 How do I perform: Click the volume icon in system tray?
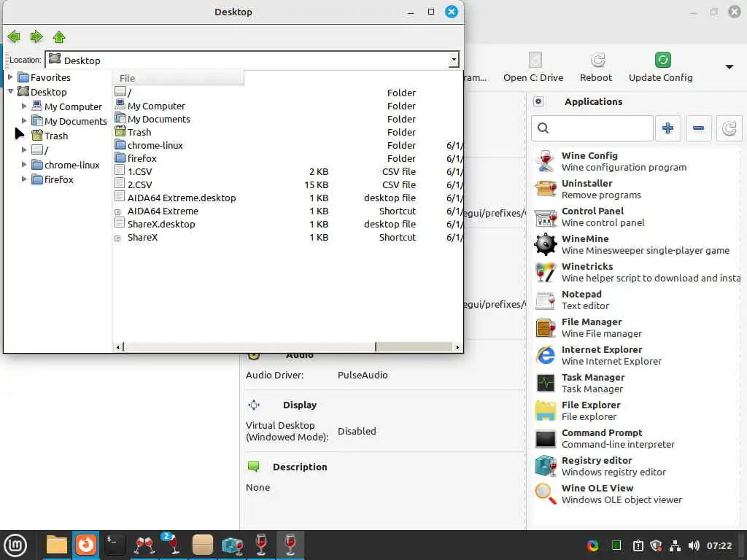[x=694, y=545]
